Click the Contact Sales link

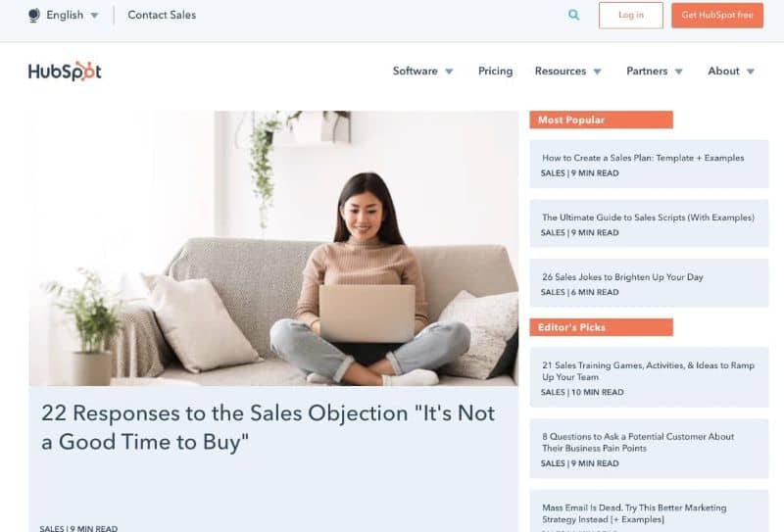[162, 15]
